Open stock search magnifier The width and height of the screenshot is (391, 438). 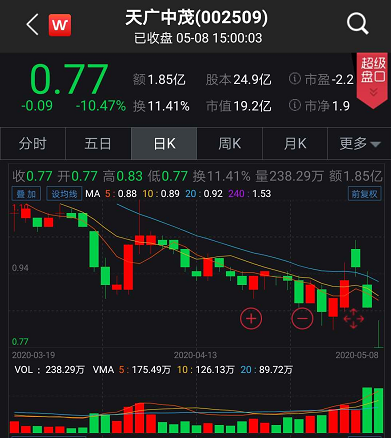[357, 24]
